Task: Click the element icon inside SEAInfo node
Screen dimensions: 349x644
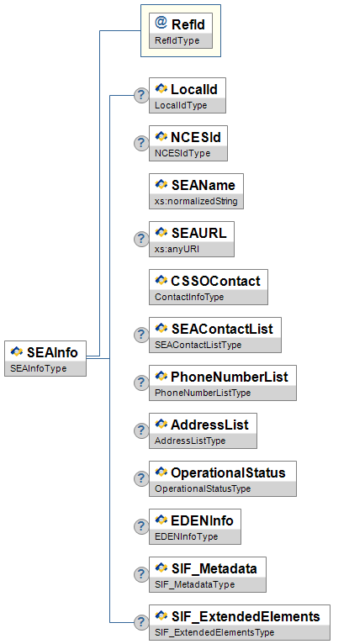Action: point(17,351)
